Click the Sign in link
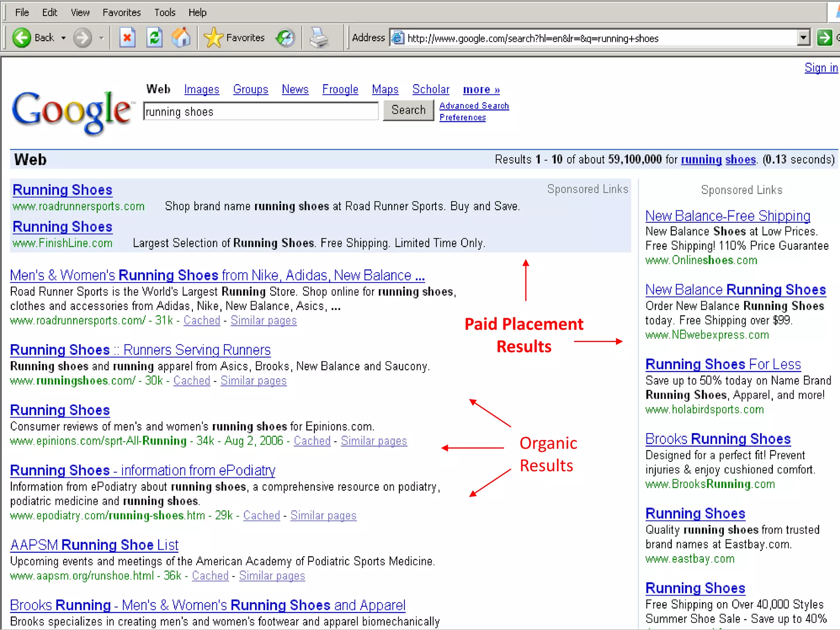 821,68
